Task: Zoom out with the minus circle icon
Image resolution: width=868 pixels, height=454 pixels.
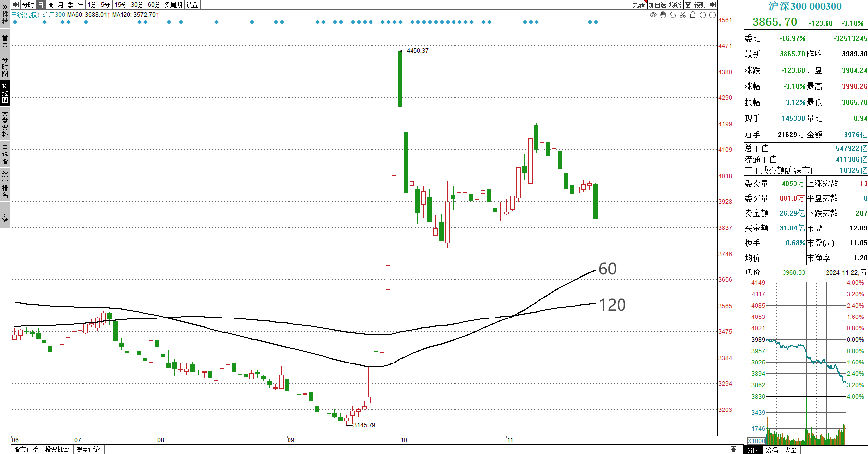Action: [712, 15]
